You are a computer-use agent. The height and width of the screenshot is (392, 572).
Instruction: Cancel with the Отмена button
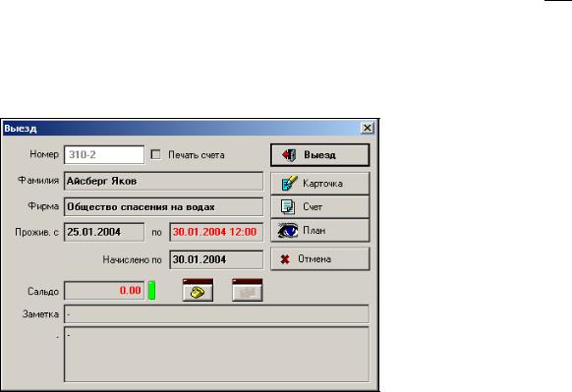(320, 259)
